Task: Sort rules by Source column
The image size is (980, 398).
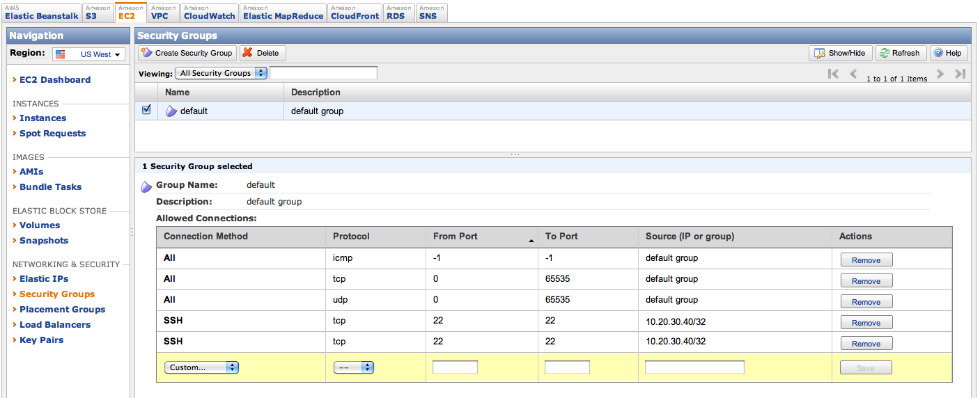Action: (735, 237)
